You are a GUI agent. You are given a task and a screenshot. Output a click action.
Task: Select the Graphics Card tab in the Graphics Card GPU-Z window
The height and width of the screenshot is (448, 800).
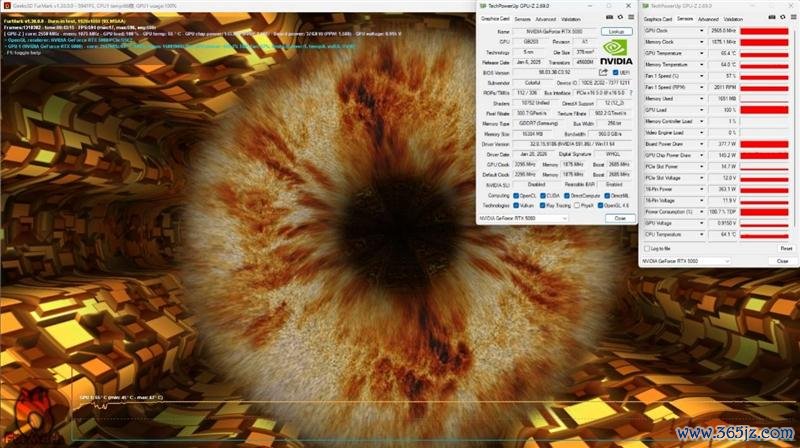pyautogui.click(x=495, y=19)
